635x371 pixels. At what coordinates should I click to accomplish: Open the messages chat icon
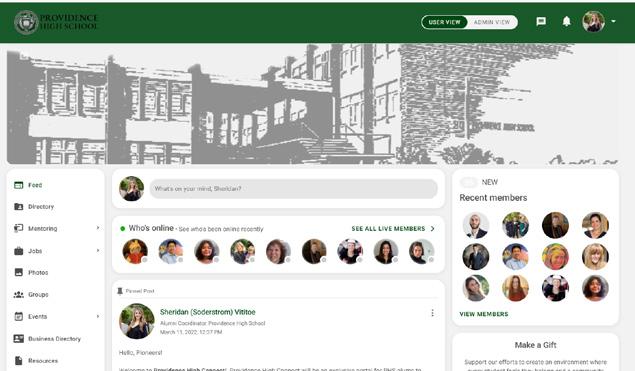[541, 21]
